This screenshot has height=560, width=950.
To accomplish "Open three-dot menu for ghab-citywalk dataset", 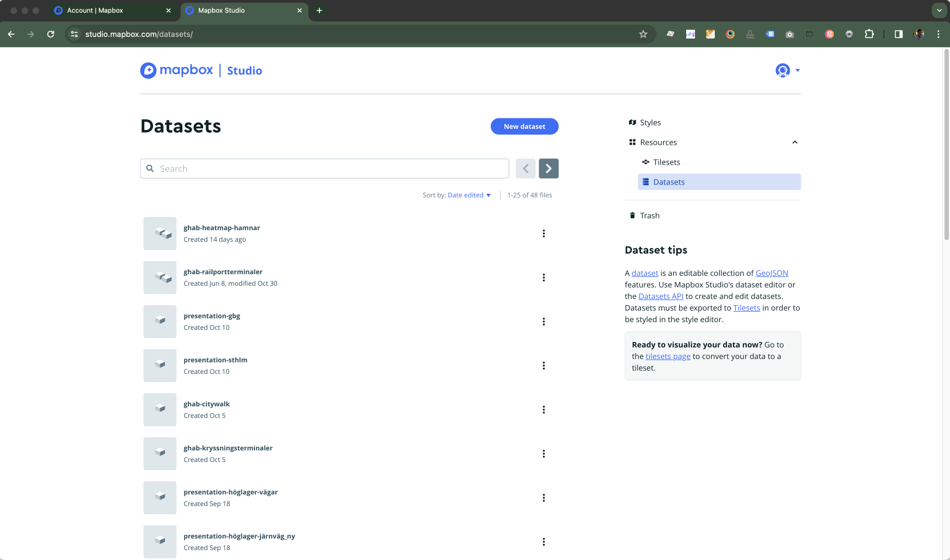I will click(544, 410).
